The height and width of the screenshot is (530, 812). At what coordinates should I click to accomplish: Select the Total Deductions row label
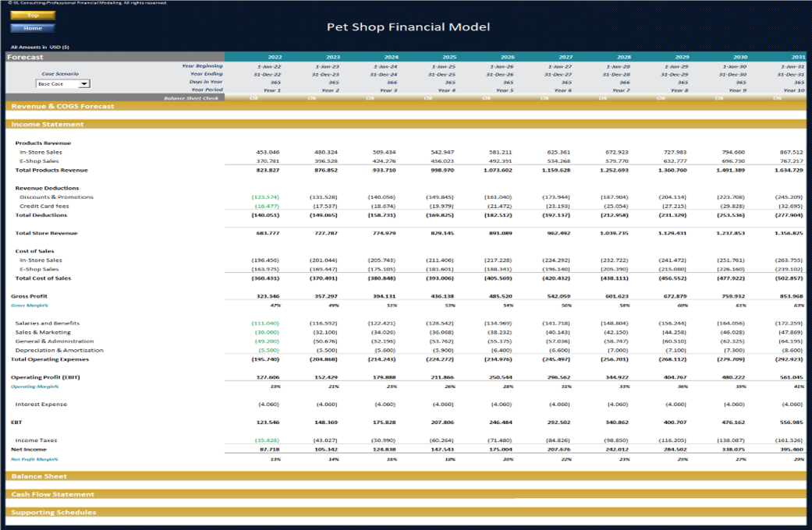(x=41, y=215)
